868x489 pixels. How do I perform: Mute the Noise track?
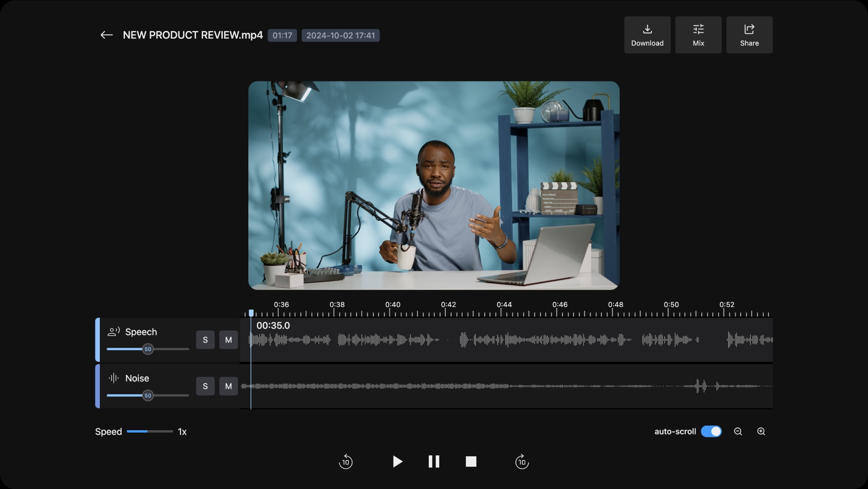[x=229, y=386]
